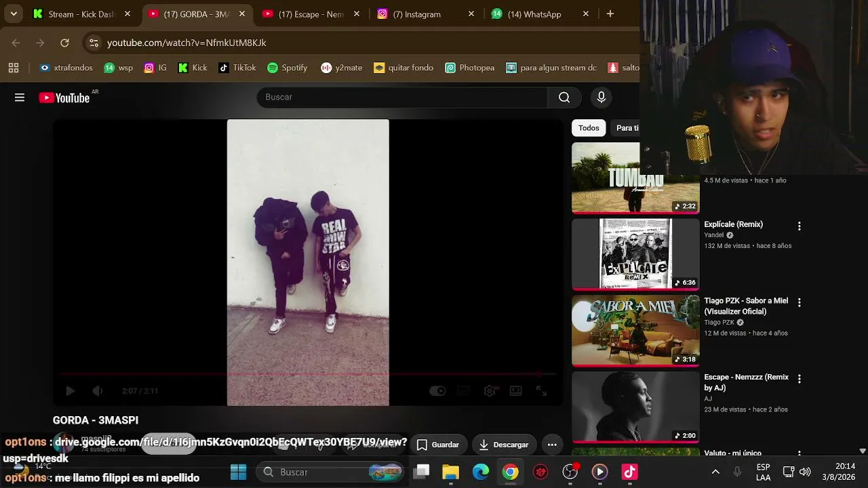Open the xtrafondos bookmark
868x488 pixels.
pyautogui.click(x=66, y=68)
